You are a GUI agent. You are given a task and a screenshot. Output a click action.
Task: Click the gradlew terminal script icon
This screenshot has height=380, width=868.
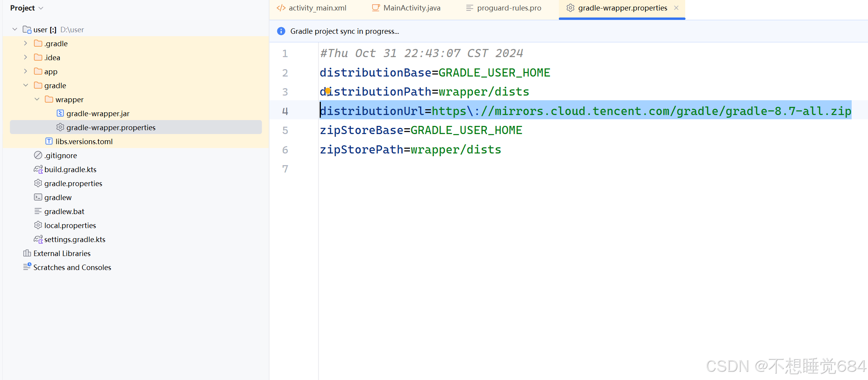tap(38, 197)
